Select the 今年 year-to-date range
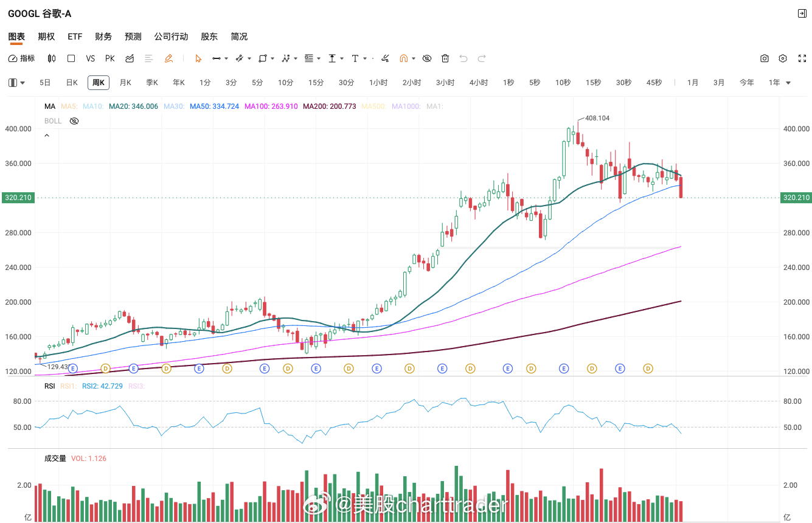 747,83
